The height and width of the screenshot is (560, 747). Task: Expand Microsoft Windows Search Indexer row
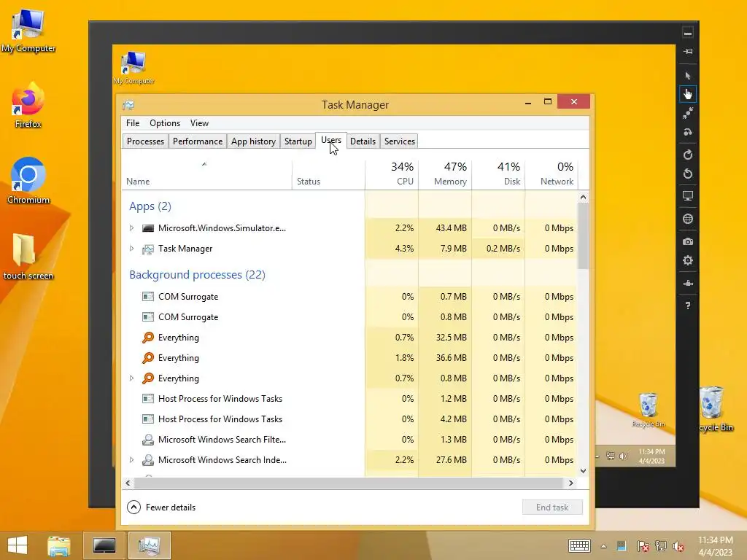pos(131,460)
